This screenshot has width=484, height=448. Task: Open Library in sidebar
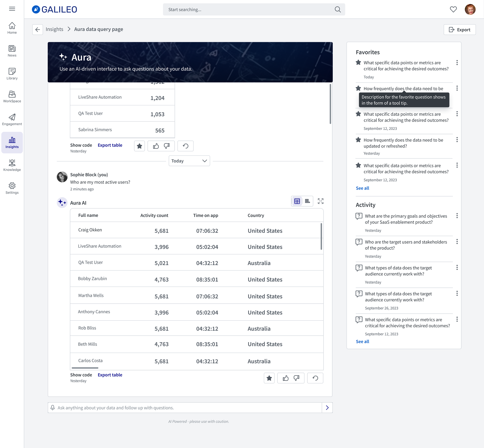pyautogui.click(x=12, y=74)
